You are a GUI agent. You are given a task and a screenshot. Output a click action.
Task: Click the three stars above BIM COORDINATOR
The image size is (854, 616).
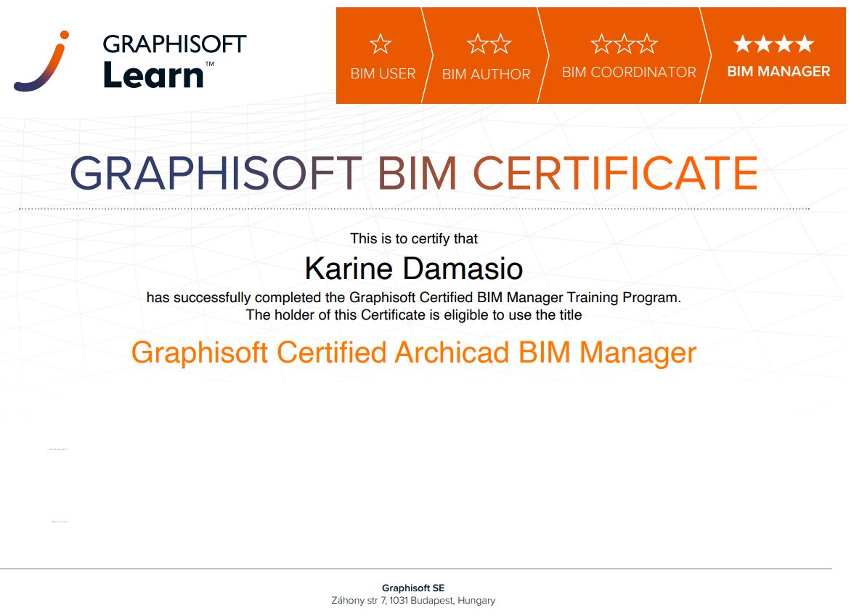[625, 44]
